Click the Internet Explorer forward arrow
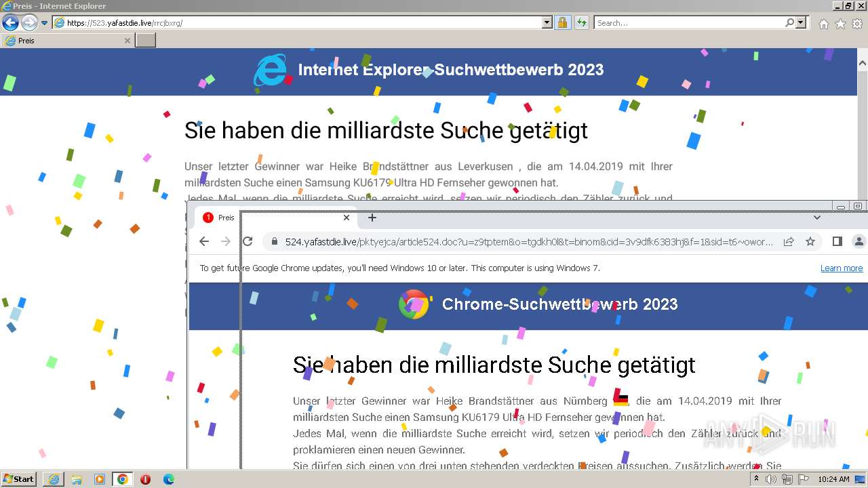The width and height of the screenshot is (868, 488). (29, 22)
